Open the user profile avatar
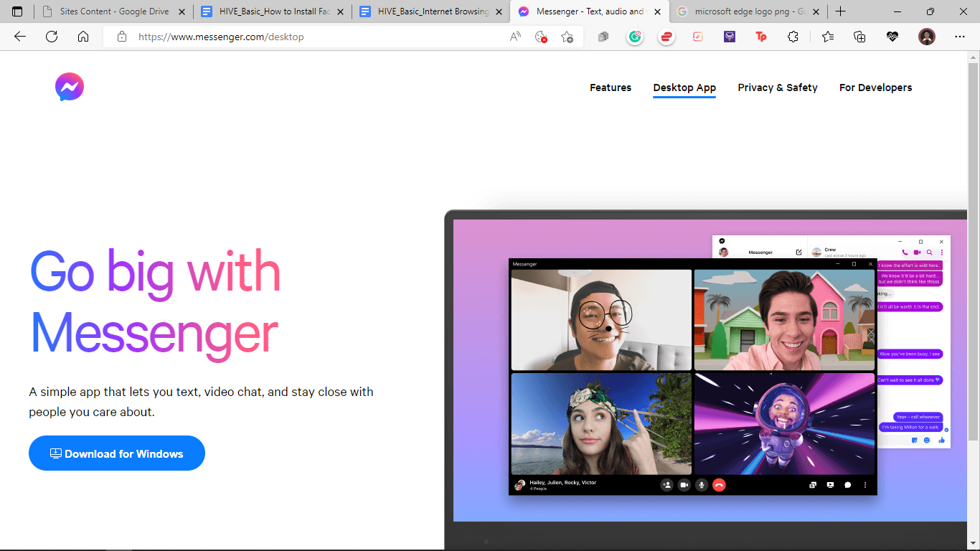 (x=927, y=37)
